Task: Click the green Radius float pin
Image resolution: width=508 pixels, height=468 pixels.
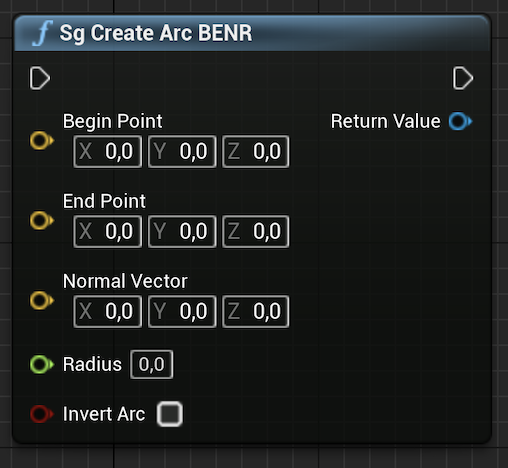Action: click(x=42, y=364)
